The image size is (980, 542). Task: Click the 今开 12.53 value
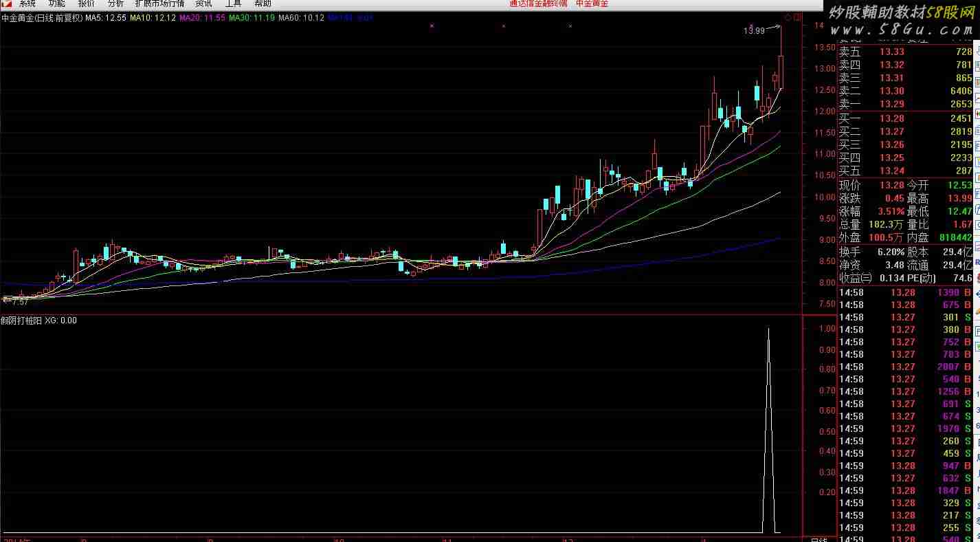[960, 185]
